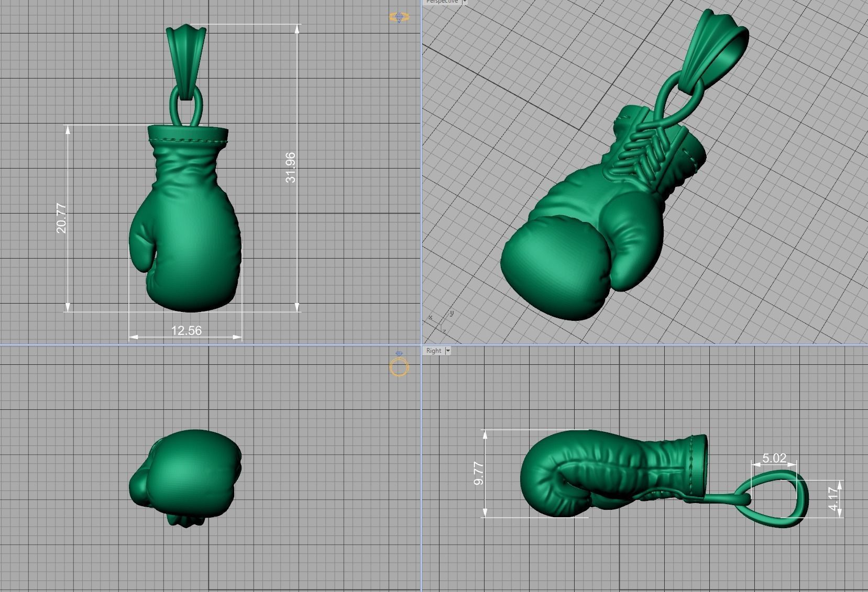Click the vertical divider between the top viewports
This screenshot has width=868, height=592.
pos(421,173)
